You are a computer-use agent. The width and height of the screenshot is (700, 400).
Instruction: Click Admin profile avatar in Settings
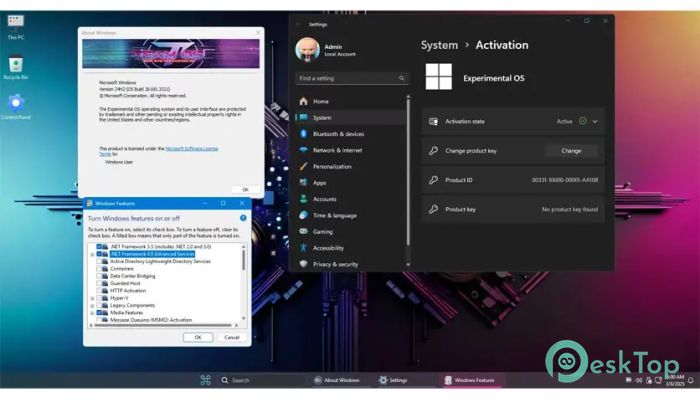coord(308,50)
